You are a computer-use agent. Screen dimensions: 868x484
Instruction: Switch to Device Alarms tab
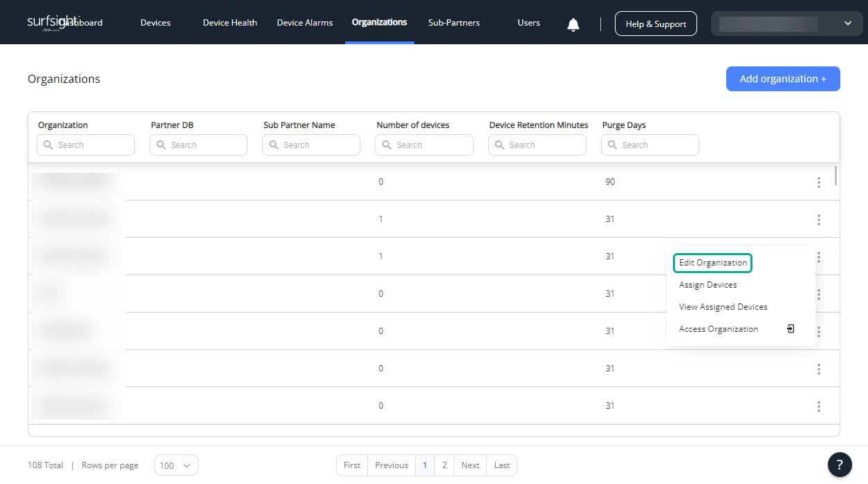305,23
